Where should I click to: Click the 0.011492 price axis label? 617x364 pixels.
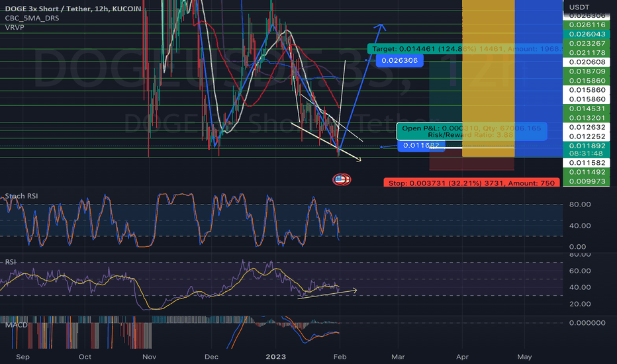[x=587, y=172]
